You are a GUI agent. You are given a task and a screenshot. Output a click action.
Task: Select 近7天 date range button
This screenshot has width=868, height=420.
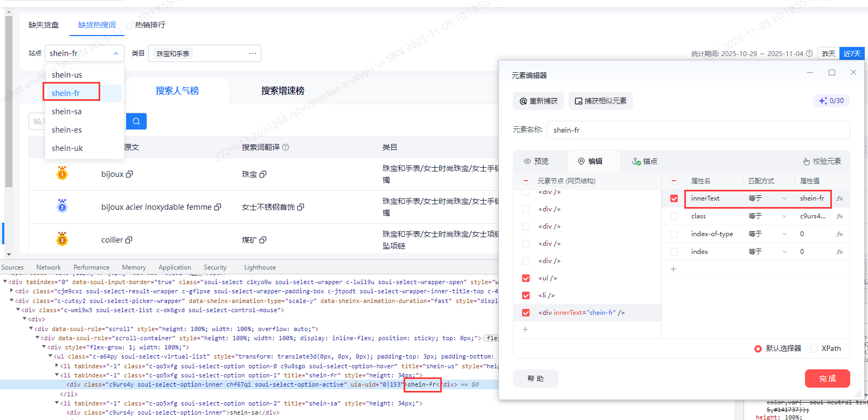pos(852,53)
